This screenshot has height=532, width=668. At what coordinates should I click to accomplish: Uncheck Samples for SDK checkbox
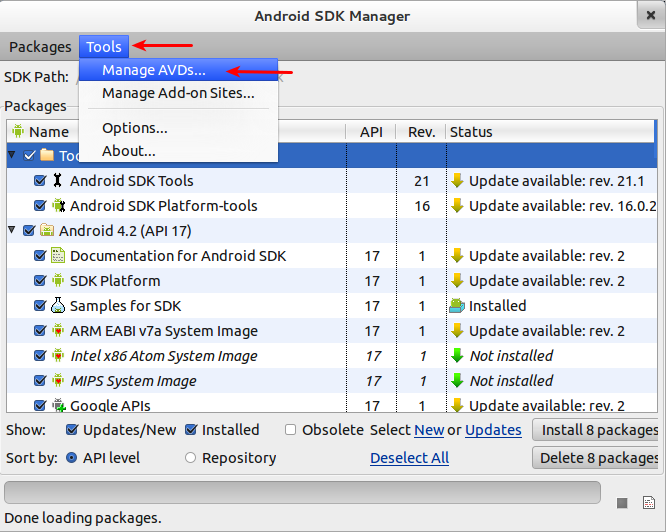(40, 305)
